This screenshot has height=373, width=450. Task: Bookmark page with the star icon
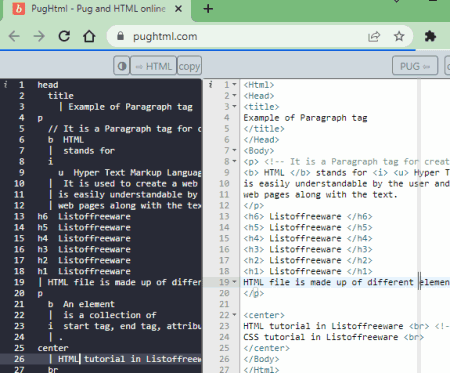[399, 36]
